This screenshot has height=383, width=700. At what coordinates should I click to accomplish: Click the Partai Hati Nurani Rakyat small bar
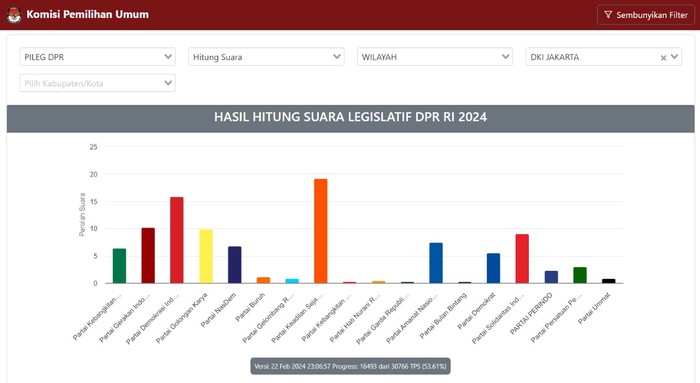click(x=378, y=282)
